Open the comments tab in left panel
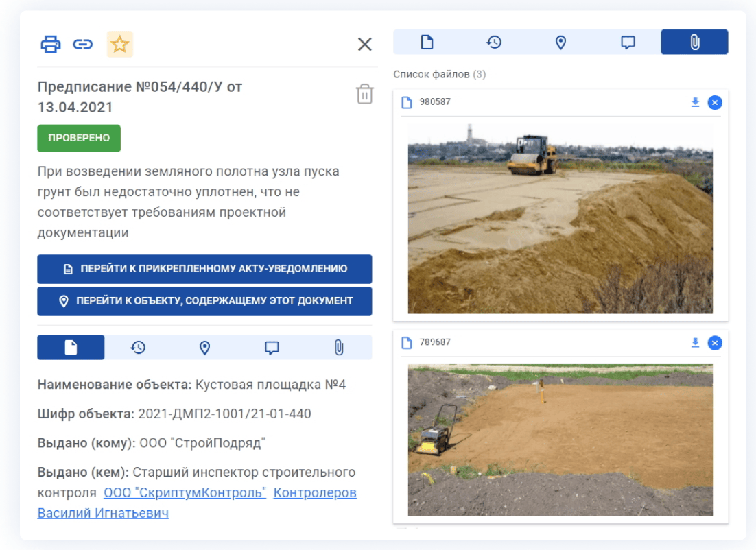Image resolution: width=756 pixels, height=550 pixels. tap(272, 348)
